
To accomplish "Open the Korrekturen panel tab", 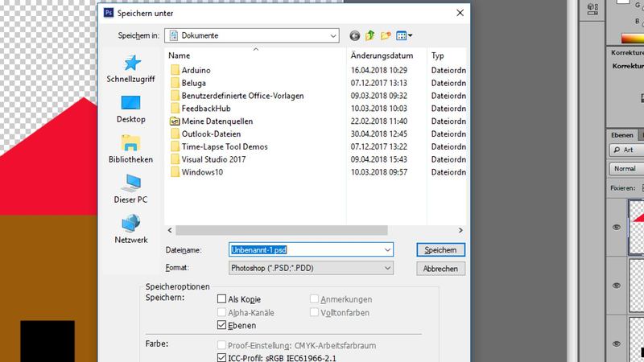I will coord(627,52).
